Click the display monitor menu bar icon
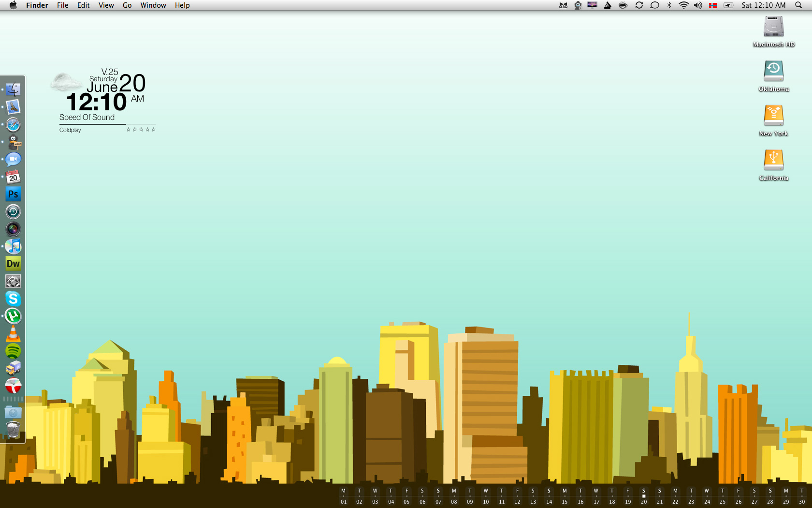Screen dimensions: 812x508 [592, 5]
